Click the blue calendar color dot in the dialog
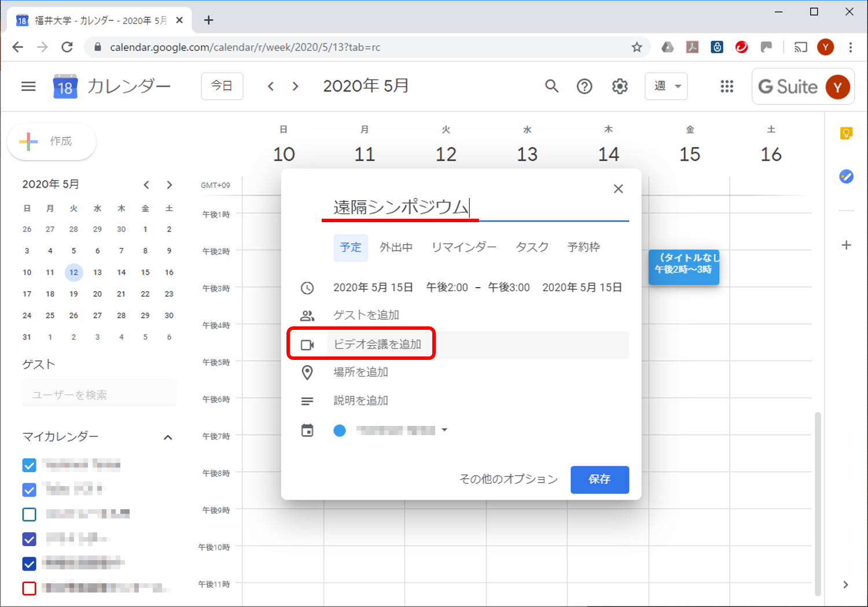Image resolution: width=868 pixels, height=607 pixels. [340, 431]
